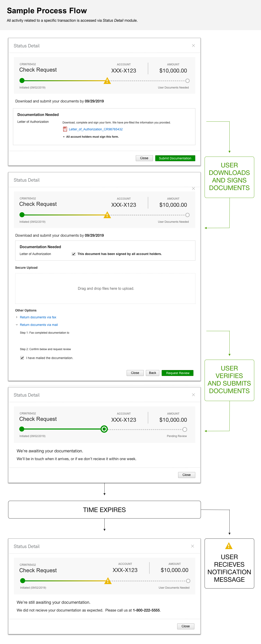The height and width of the screenshot is (644, 261).
Task: Click the Request Review button
Action: coord(178,373)
